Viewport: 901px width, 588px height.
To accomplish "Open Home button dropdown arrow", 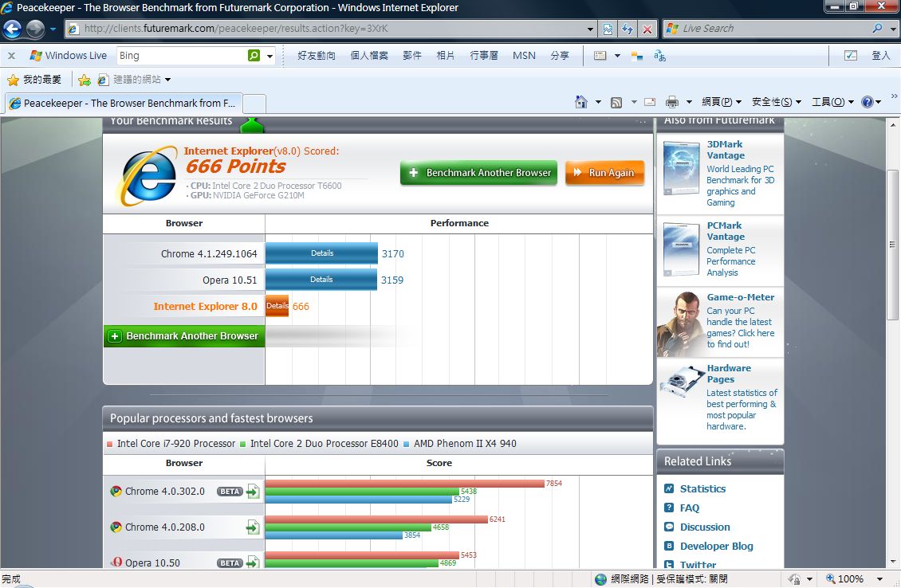I will [x=598, y=102].
